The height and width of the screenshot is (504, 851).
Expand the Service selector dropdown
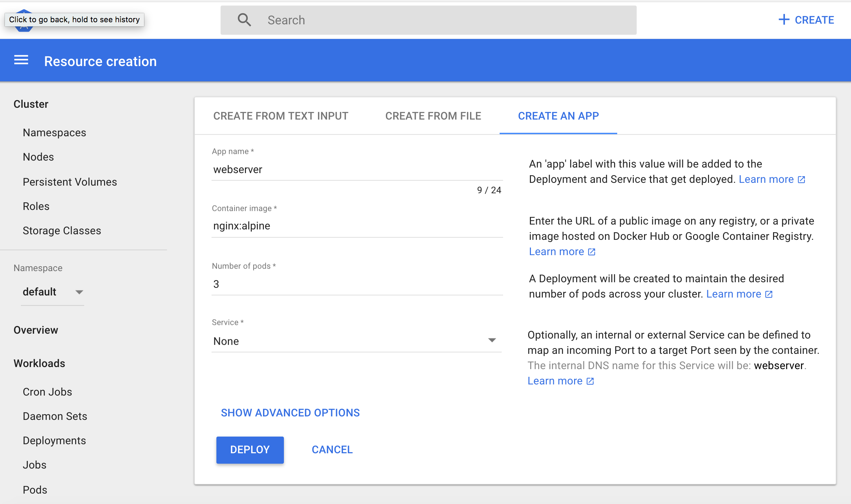coord(492,341)
